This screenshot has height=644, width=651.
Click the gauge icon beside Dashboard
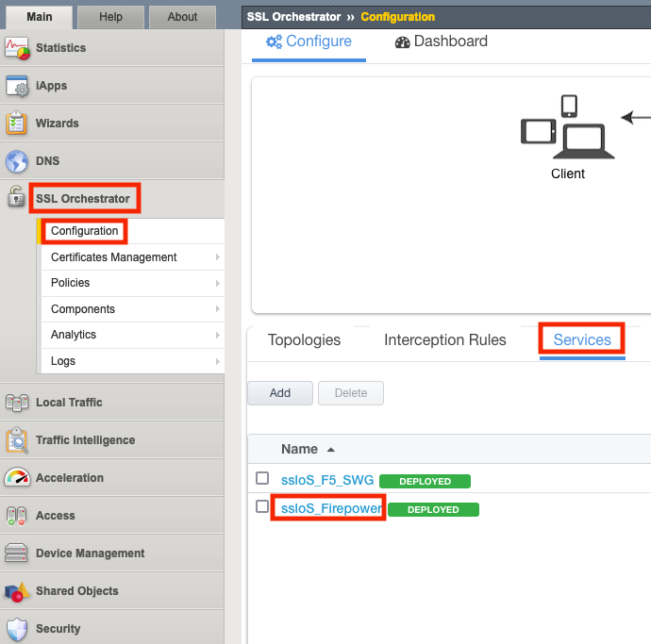pyautogui.click(x=402, y=41)
